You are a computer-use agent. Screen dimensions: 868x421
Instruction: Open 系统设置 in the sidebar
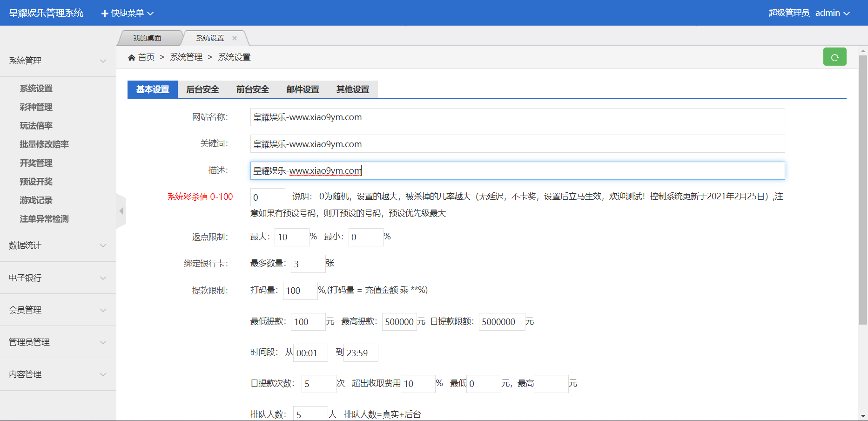[x=36, y=88]
